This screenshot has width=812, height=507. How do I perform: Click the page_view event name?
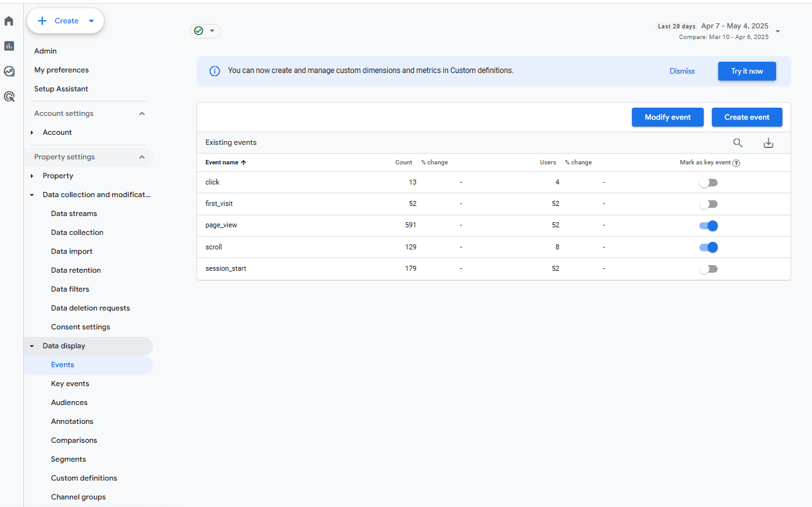tap(221, 225)
